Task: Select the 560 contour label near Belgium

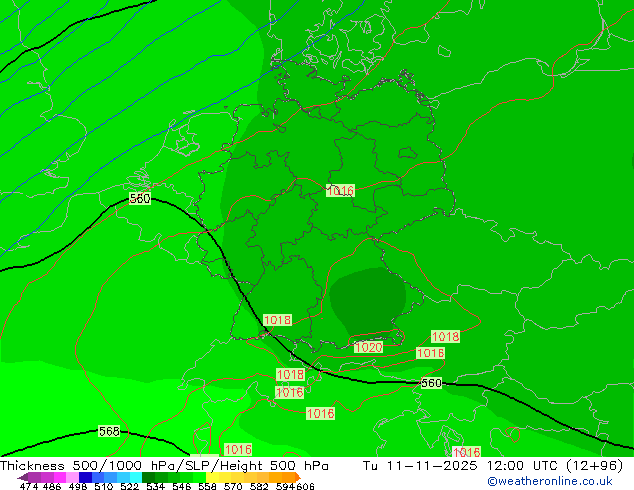Action: 139,199
